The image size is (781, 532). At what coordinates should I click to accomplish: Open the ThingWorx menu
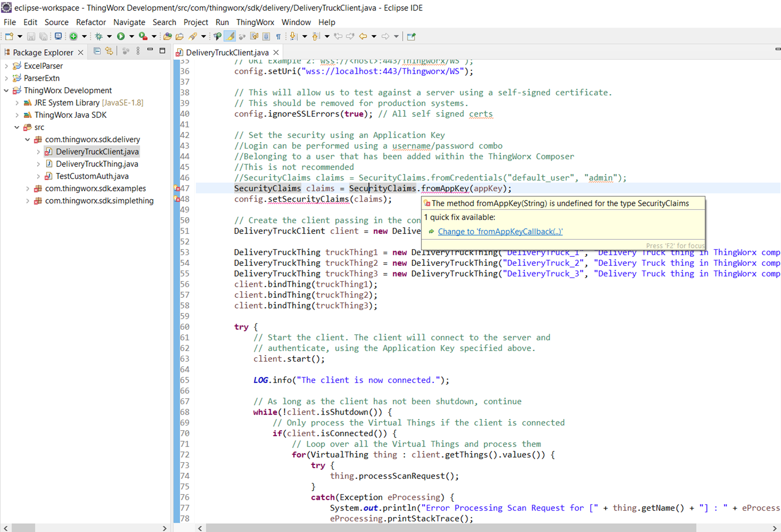click(255, 22)
